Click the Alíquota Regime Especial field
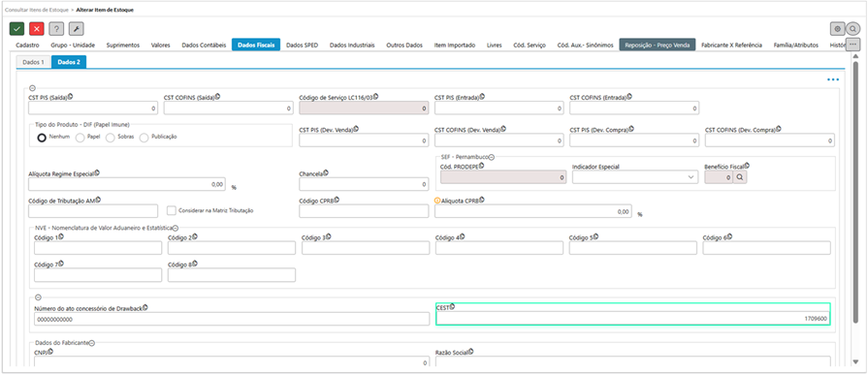This screenshot has width=868, height=374. (128, 184)
